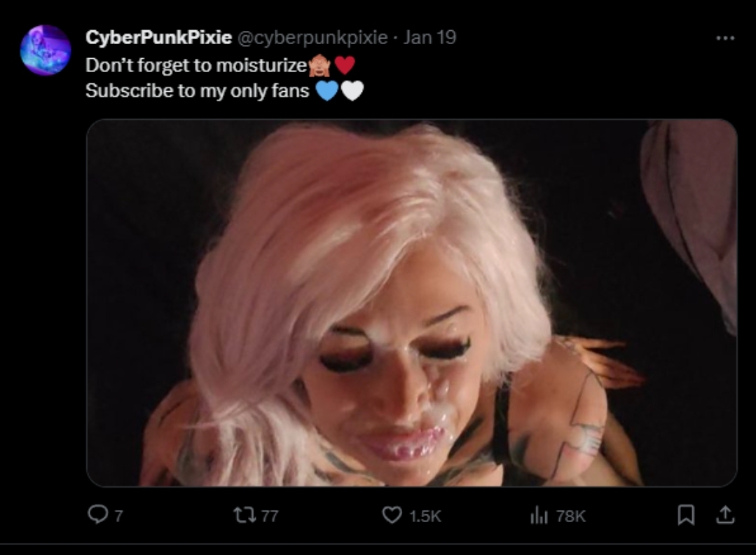This screenshot has width=756, height=555.
Task: Bookmark this post with the bookmark icon
Action: (686, 514)
